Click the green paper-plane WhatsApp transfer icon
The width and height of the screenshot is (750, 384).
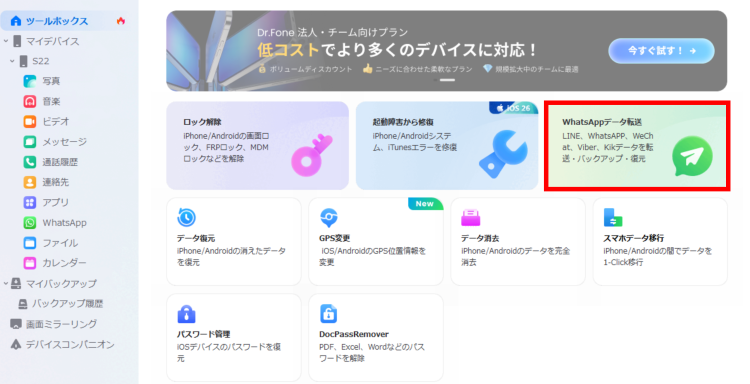click(692, 156)
